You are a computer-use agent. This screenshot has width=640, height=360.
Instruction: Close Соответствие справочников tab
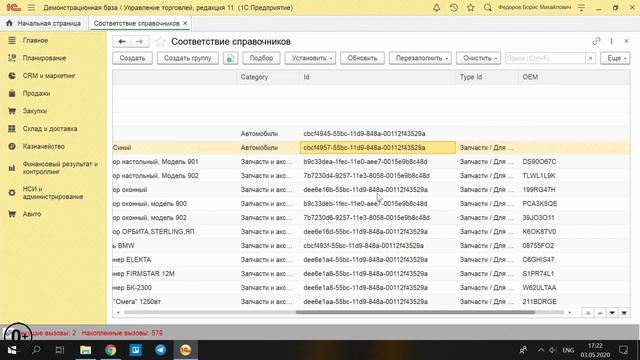[x=185, y=23]
